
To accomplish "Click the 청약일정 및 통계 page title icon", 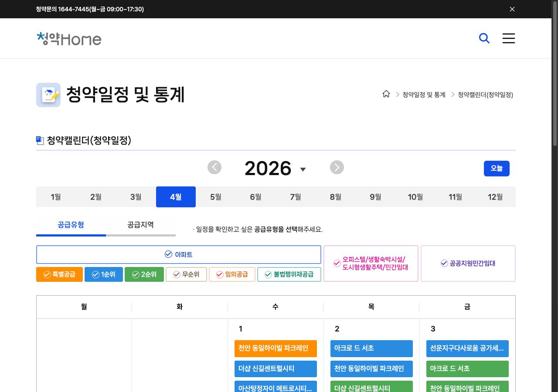I will pos(48,95).
